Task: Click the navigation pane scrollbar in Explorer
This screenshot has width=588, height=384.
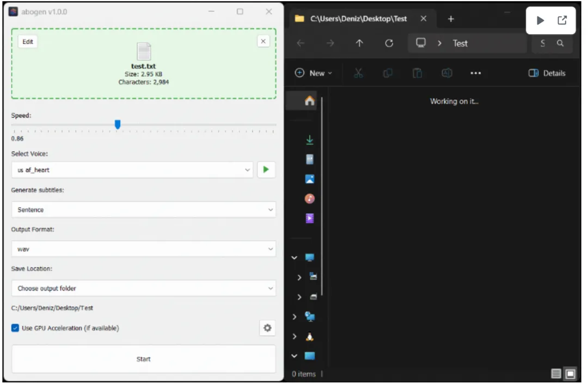Action: pyautogui.click(x=322, y=197)
